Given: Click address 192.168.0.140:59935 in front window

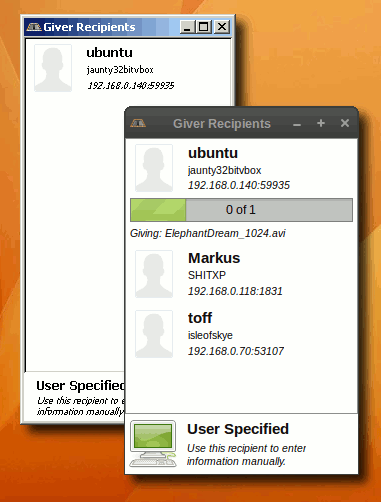Looking at the screenshot, I should [239, 185].
